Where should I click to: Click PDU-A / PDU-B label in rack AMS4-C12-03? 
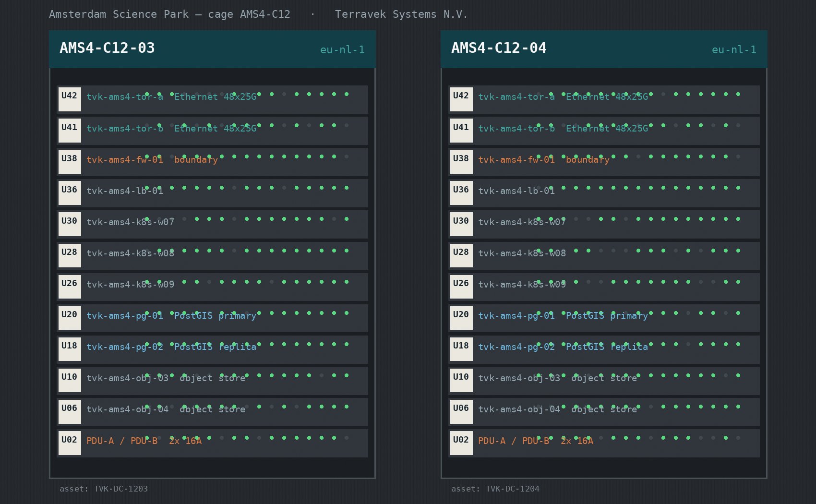[x=122, y=441]
